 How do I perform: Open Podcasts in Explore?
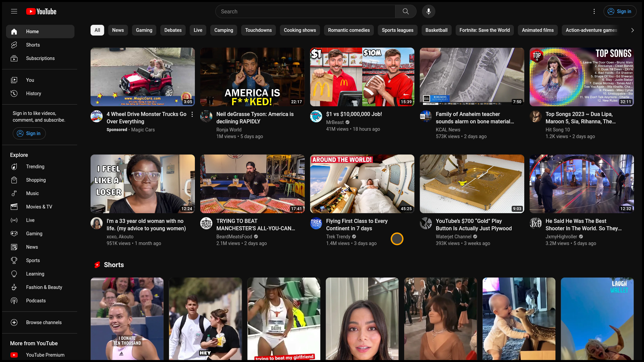(40, 301)
